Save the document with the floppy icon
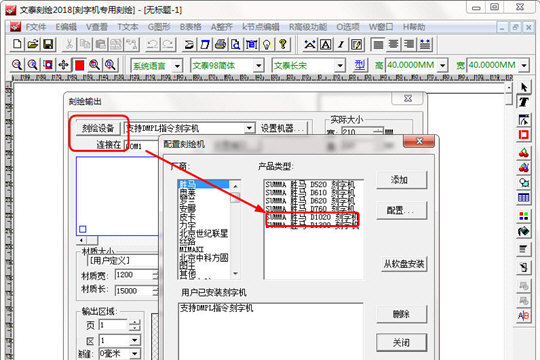This screenshot has height=360, width=540. pyautogui.click(x=48, y=44)
